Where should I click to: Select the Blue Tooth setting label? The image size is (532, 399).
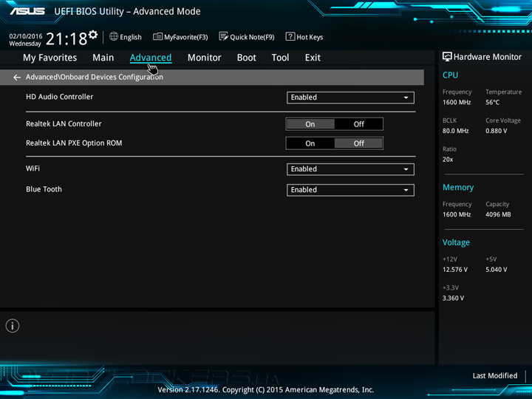pos(44,189)
